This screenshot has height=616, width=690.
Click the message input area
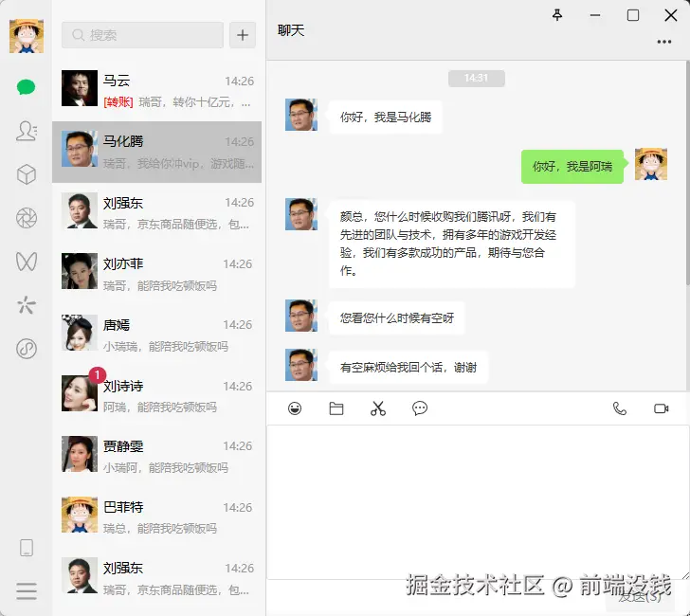click(477, 501)
